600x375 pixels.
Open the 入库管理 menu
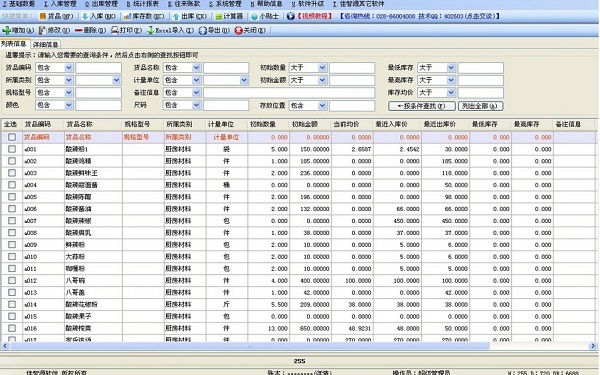[x=60, y=4]
